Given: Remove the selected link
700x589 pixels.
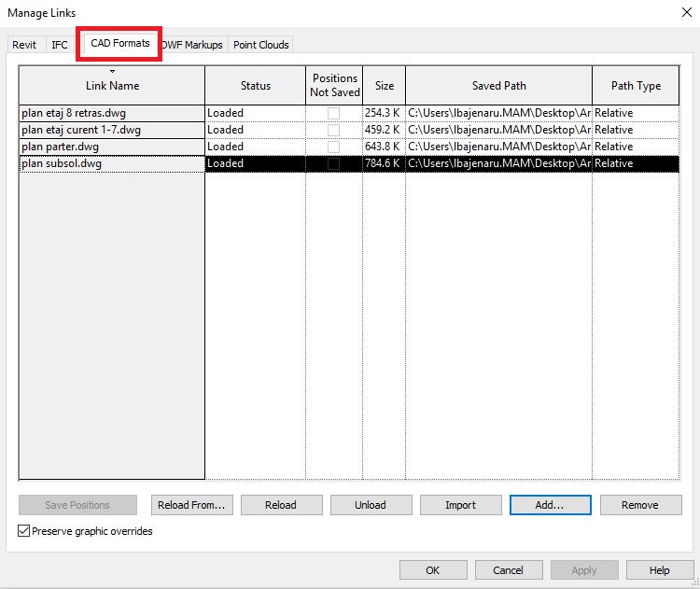Looking at the screenshot, I should click(x=640, y=505).
